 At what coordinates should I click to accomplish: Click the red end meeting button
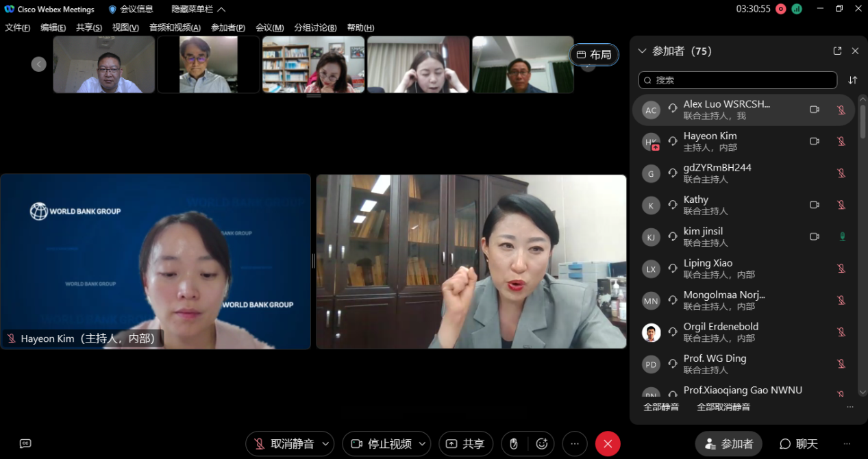click(607, 444)
